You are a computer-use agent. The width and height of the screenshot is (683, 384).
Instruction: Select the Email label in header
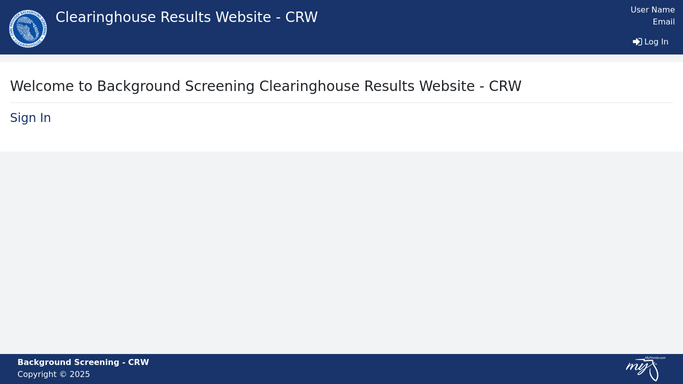coord(663,22)
